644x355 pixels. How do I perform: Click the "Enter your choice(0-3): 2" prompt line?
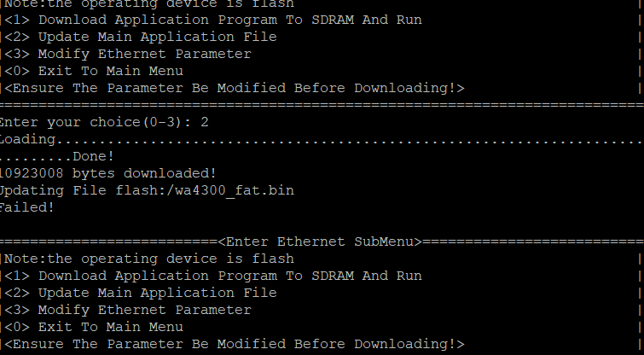pyautogui.click(x=104, y=122)
